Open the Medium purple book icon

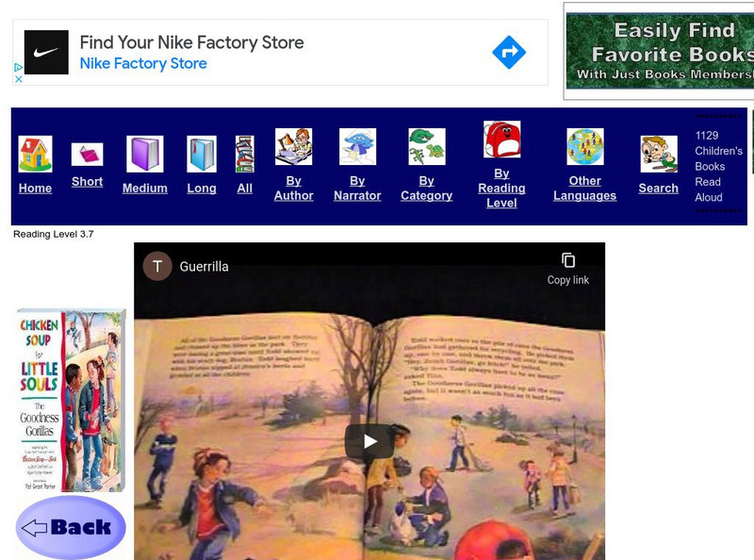coord(145,154)
